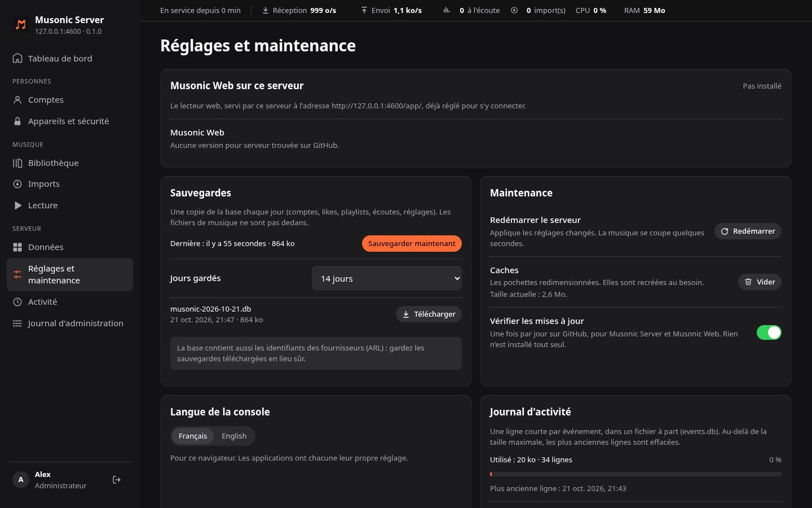
Task: Navigate to Bibliothèque
Action: (70, 163)
